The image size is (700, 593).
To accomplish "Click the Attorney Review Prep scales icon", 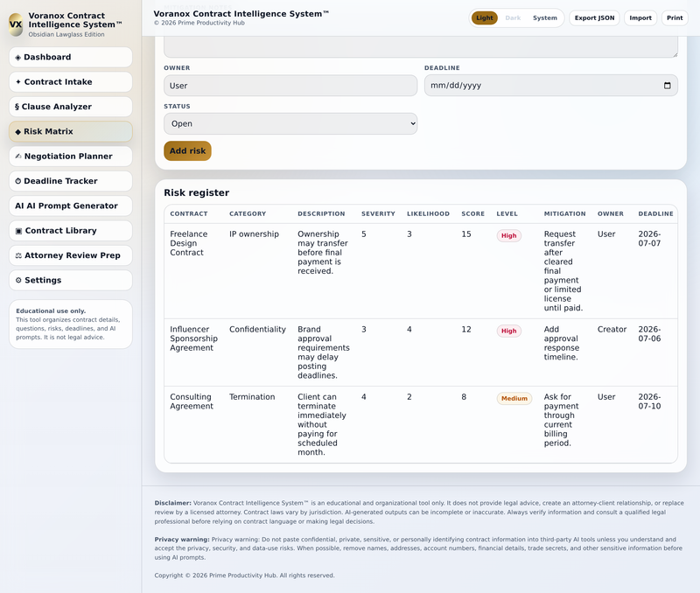I will (18, 255).
